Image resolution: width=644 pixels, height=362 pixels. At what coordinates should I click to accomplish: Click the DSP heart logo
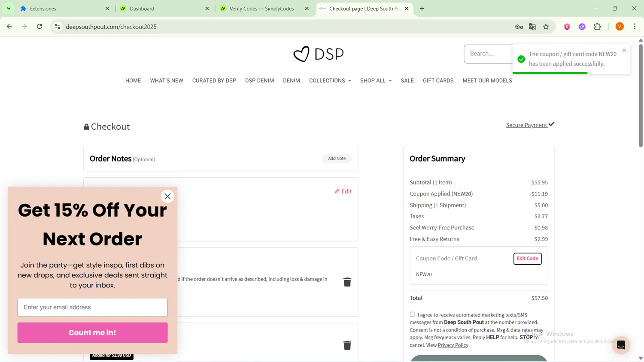(319, 54)
